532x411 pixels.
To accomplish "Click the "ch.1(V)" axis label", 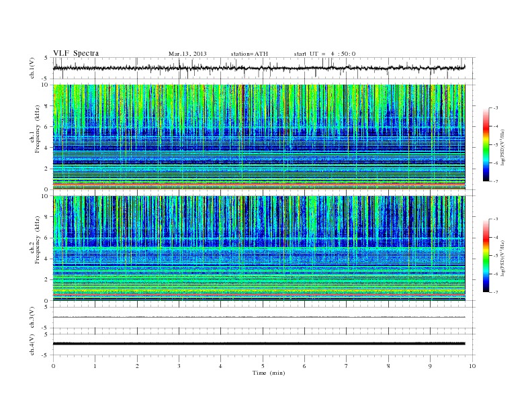I will (x=32, y=68).
